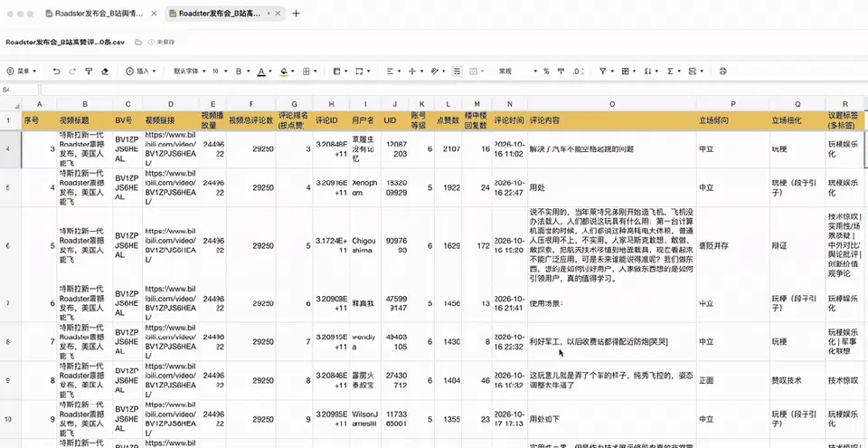Viewport: 868px width, 448px height.
Task: Open the 菜单 menu button
Action: [22, 71]
